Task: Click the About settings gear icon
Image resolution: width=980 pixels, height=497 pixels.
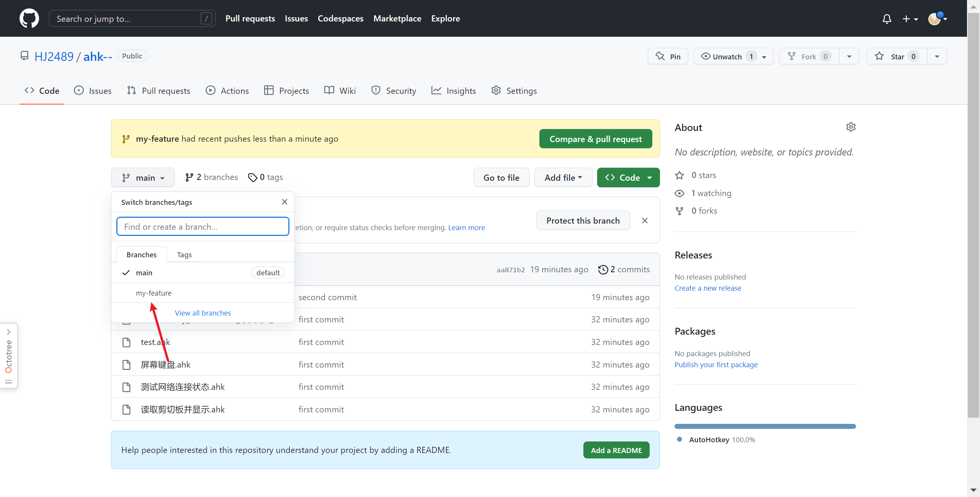Action: pos(851,127)
